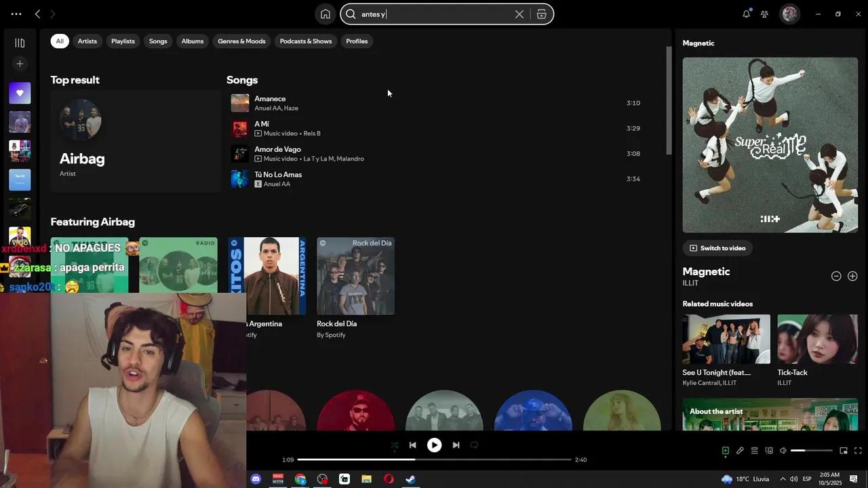
Task: Click the Switch to video button
Action: coord(717,248)
